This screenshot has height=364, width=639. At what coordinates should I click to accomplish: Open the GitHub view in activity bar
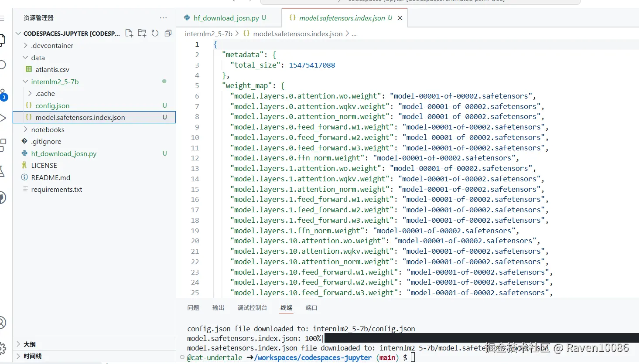[x=3, y=197]
